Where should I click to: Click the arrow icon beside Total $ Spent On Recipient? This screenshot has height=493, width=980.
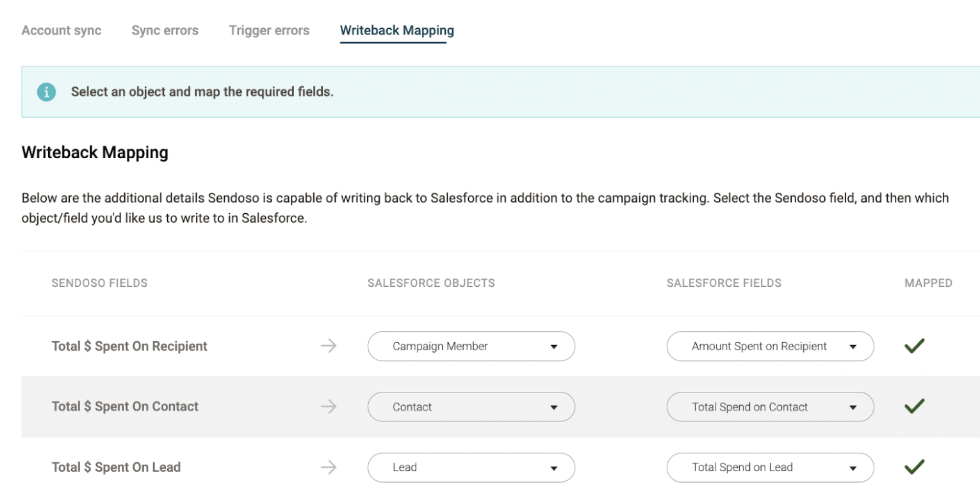point(329,346)
